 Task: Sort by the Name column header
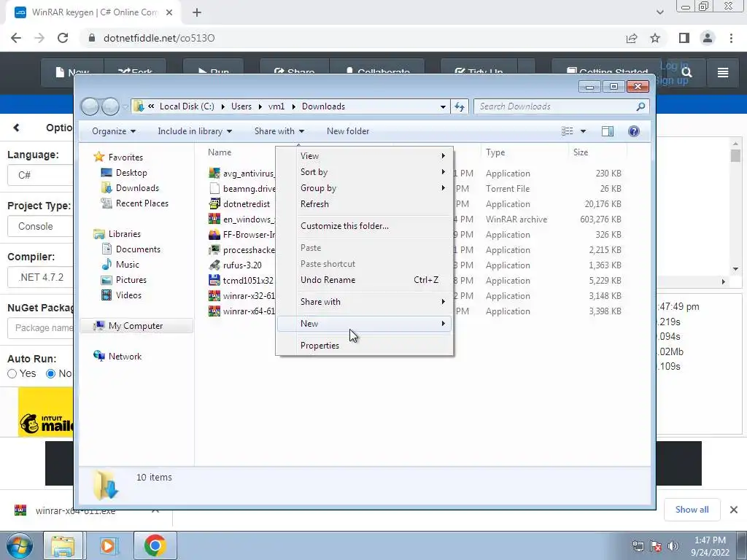(220, 152)
